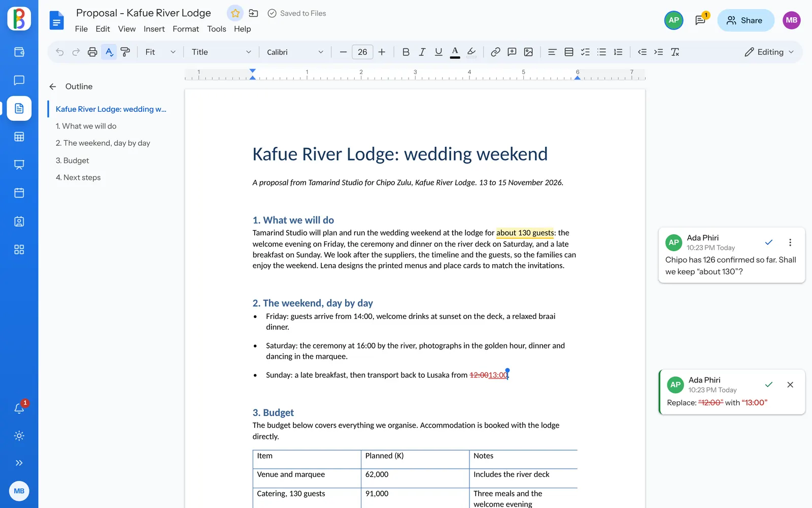Screen dimensions: 812x508
Task: Resolve Ada's comment about 126 confirmed
Action: point(769,242)
